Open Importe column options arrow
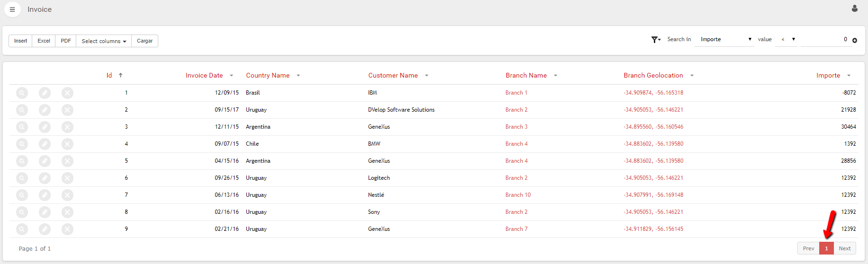Viewport: 868px width, 264px height. 849,76
